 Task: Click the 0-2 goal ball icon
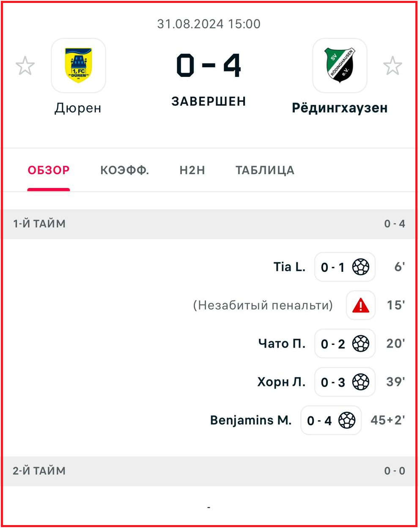361,344
